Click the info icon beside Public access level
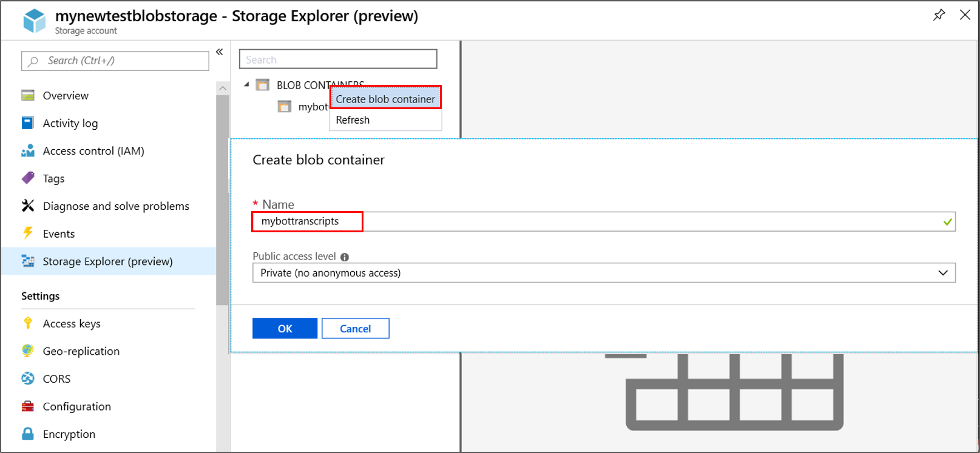The width and height of the screenshot is (980, 453). click(x=345, y=257)
